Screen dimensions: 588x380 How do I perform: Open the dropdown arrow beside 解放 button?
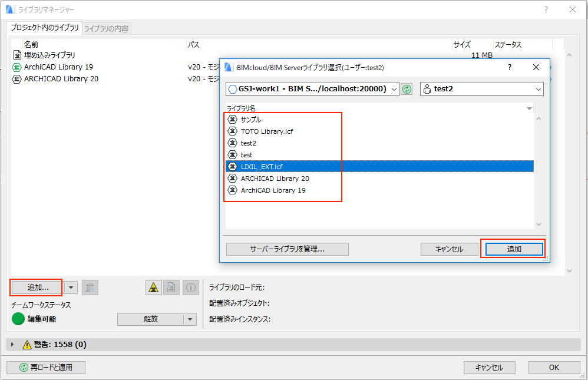[x=190, y=319]
